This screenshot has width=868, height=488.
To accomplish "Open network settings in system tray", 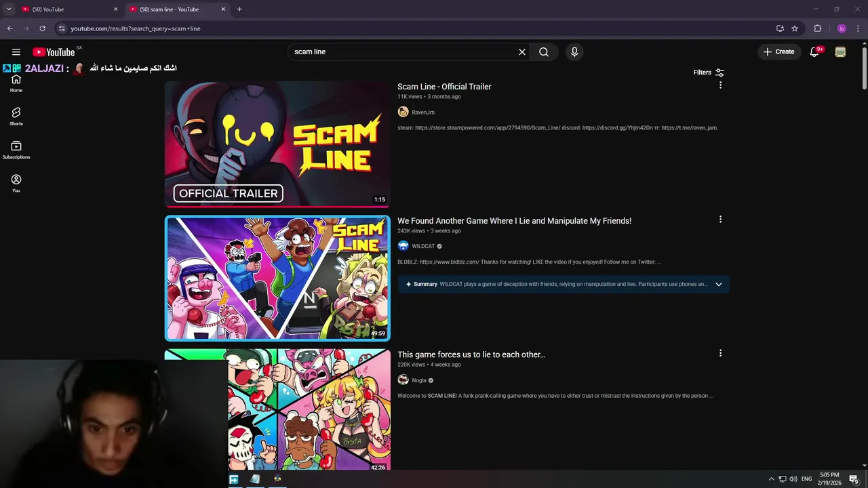I will point(782,479).
